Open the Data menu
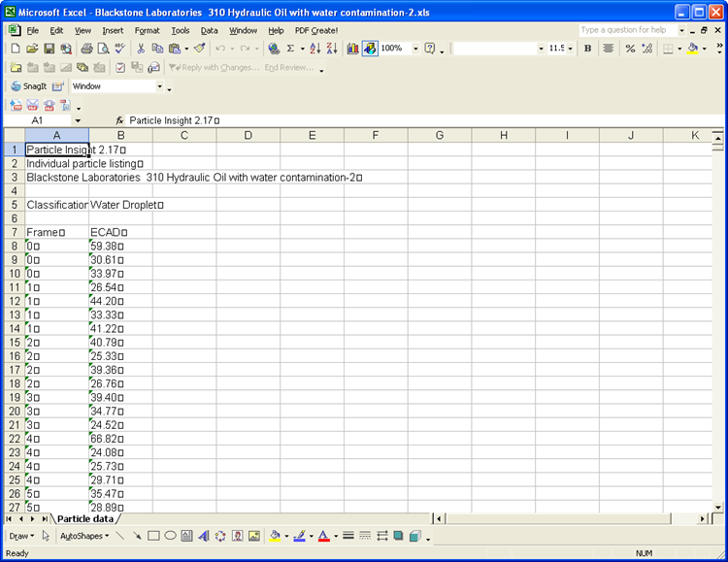 (x=210, y=30)
